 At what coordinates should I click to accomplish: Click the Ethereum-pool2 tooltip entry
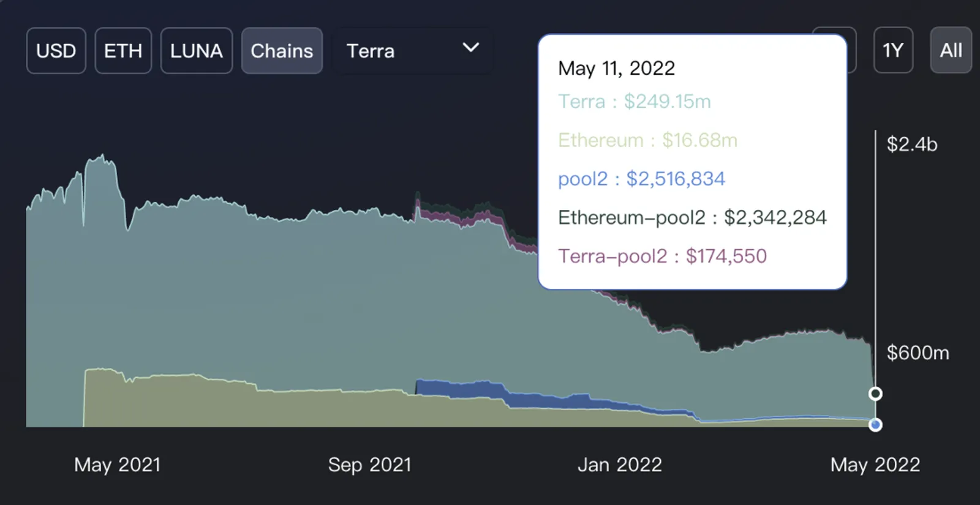click(x=692, y=217)
